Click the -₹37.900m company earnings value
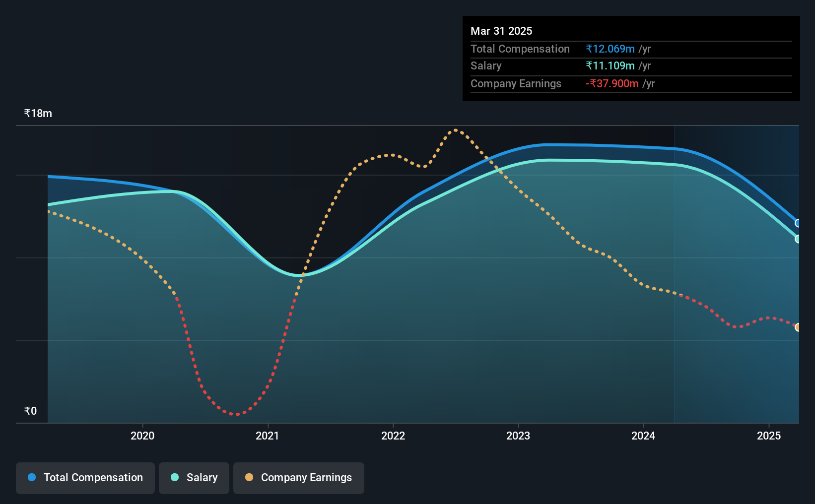The width and height of the screenshot is (815, 504). click(x=612, y=83)
